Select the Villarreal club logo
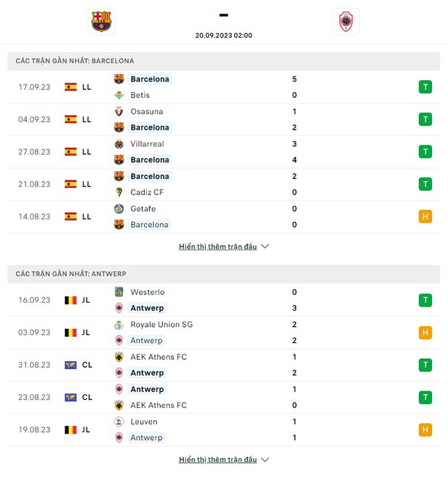Screen dimensions: 448x478 [x=119, y=144]
